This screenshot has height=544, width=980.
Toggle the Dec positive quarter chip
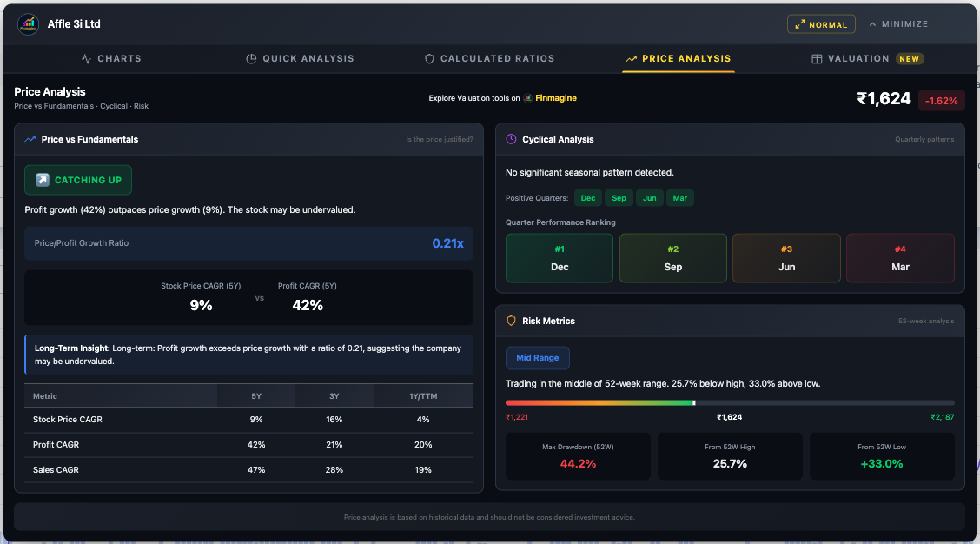(x=588, y=197)
